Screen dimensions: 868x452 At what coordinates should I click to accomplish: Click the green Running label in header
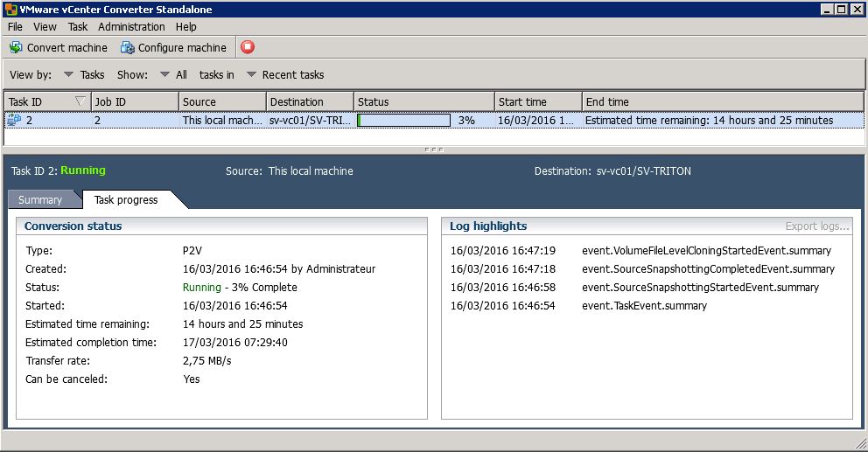point(83,170)
